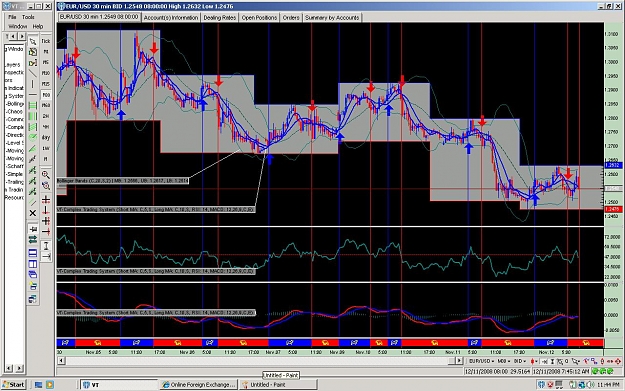
Task: Switch to Tick chart interval
Action: 46,41
